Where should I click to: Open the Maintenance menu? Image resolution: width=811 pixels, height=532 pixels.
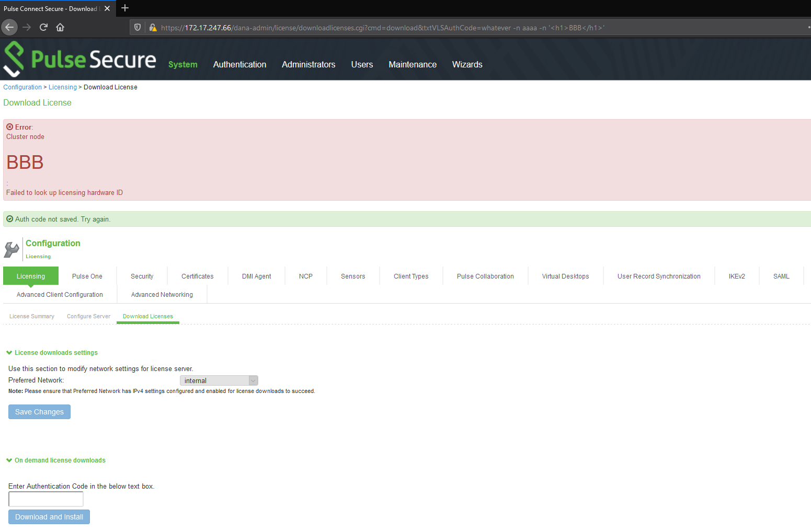click(413, 64)
